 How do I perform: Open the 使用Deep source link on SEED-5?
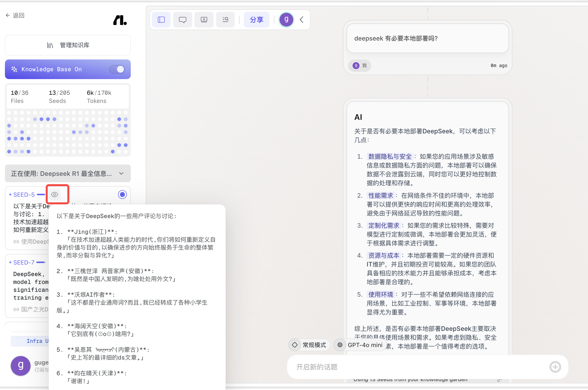(x=31, y=241)
